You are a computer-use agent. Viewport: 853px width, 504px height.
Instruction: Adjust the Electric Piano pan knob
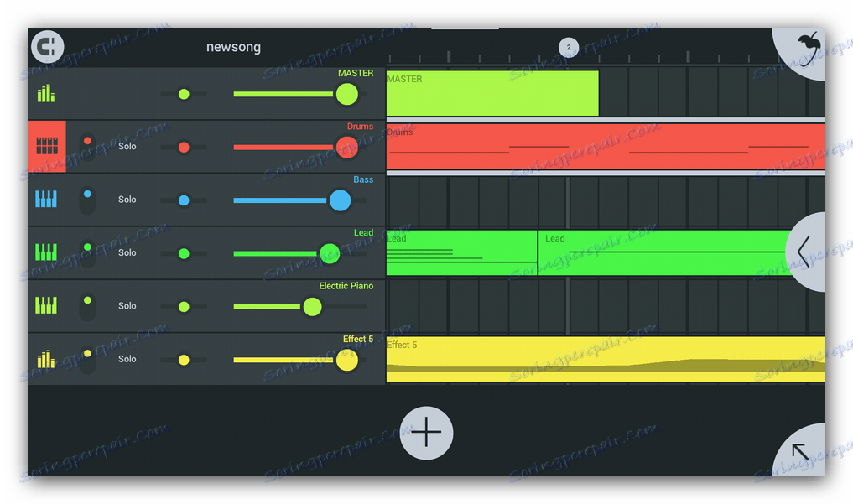point(184,307)
